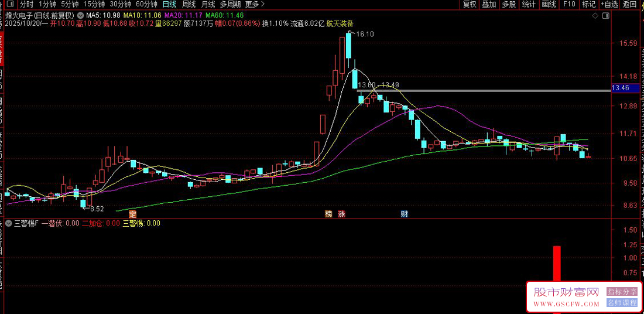Click the diamond icon above the chart
Screen dimensions: 644x314
click(595, 16)
